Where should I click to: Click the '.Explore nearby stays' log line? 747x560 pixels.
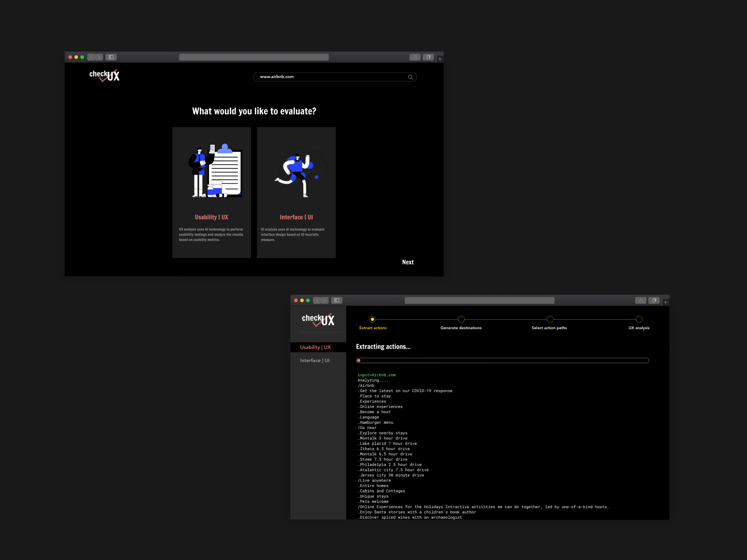coord(382,433)
